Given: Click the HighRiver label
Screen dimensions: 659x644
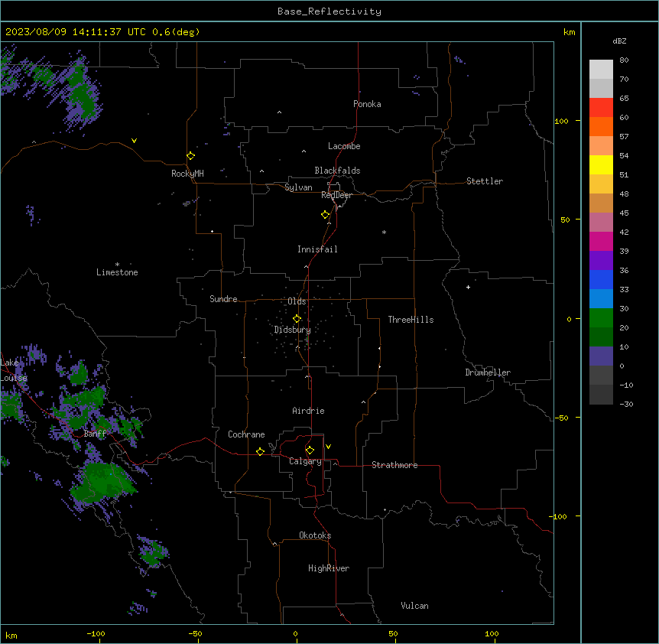Looking at the screenshot, I should click(x=329, y=568).
